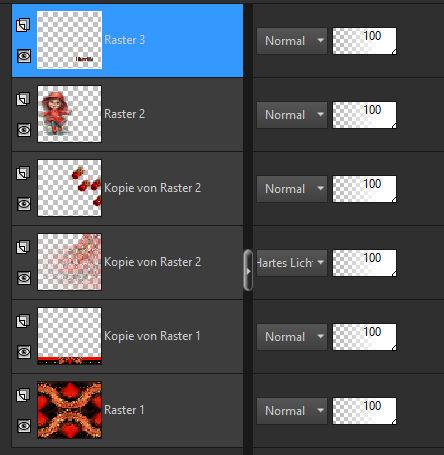
Task: Hide the Raster 3 layer via its eye icon
Action: tap(24, 56)
